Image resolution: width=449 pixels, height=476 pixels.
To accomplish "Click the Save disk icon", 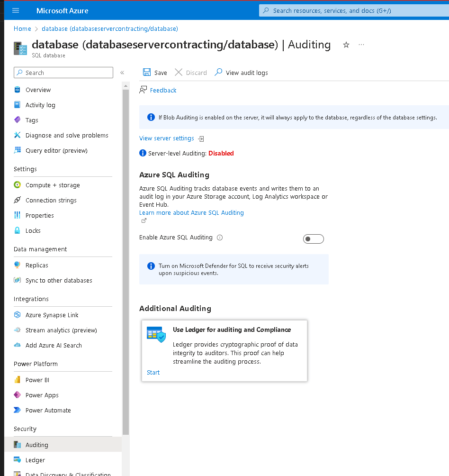I will (147, 72).
